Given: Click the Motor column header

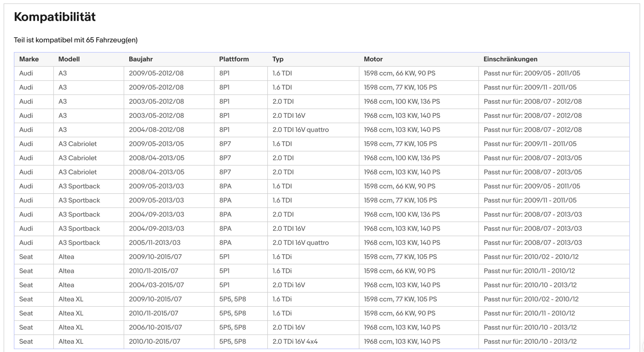Looking at the screenshot, I should click(373, 59).
